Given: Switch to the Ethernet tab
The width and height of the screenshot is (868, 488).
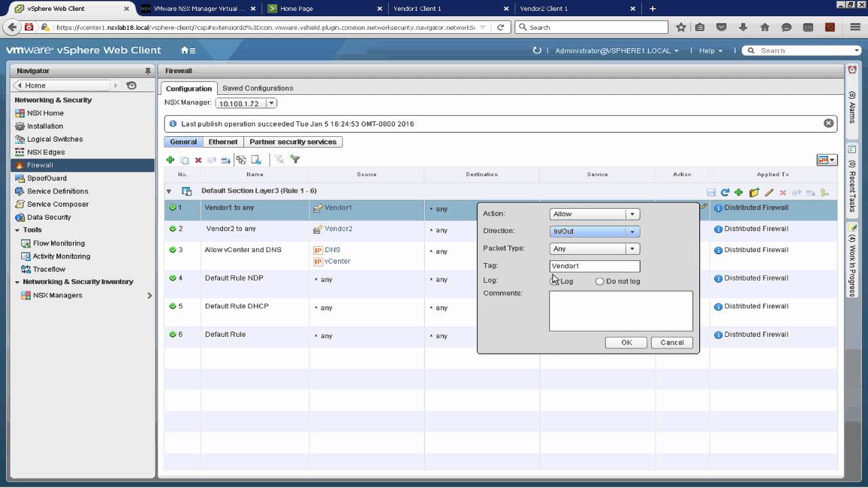Looking at the screenshot, I should tap(223, 142).
